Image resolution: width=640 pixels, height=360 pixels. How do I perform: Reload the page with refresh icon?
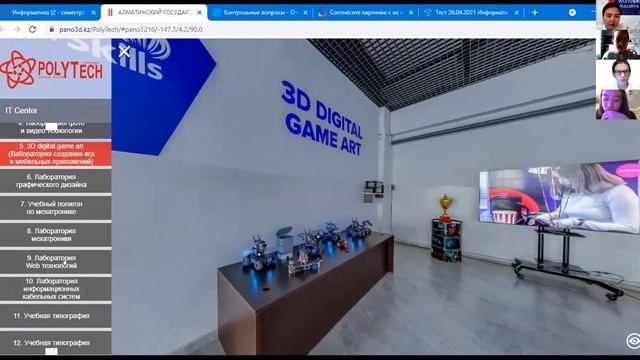tap(33, 29)
